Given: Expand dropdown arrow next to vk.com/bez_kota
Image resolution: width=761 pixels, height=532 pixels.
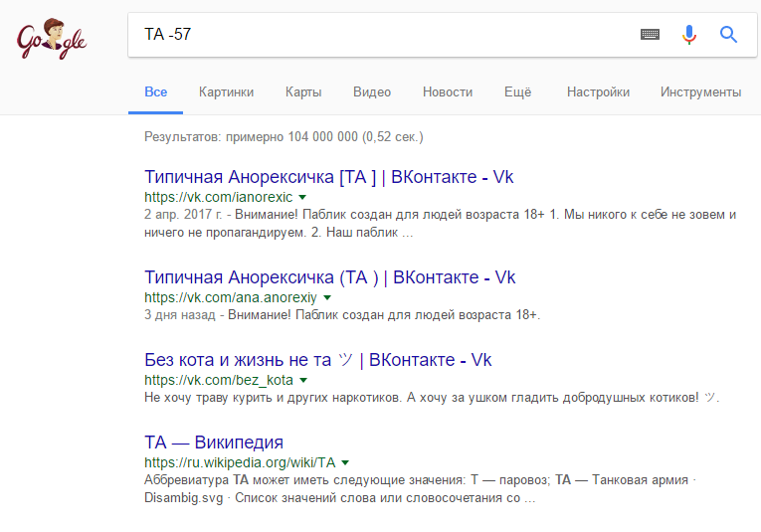Looking at the screenshot, I should tap(303, 380).
